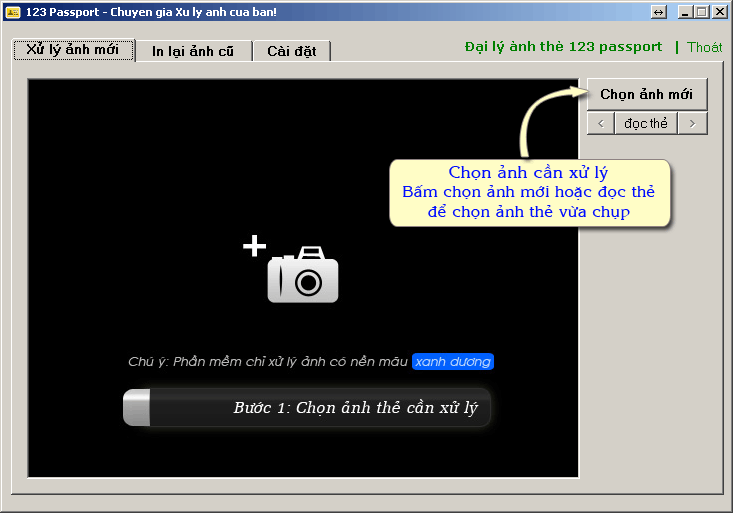Maximize the 123 Passport window

click(x=702, y=11)
